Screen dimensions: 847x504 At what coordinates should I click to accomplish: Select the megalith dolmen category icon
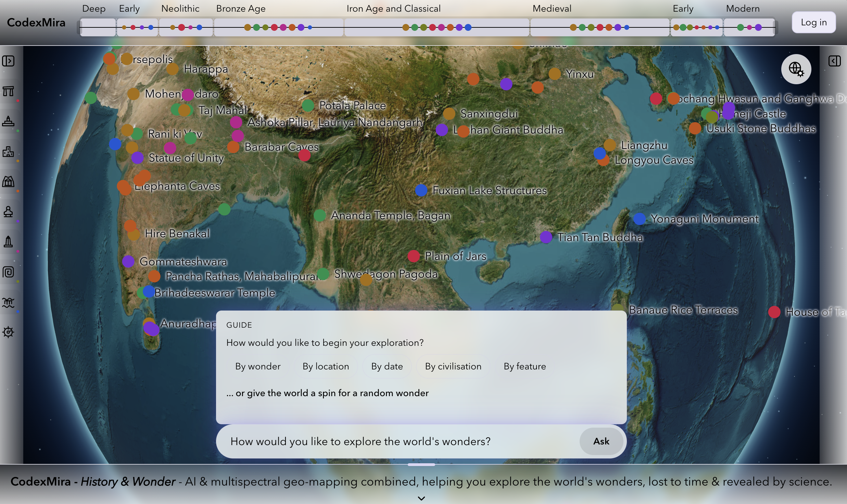coord(8,91)
